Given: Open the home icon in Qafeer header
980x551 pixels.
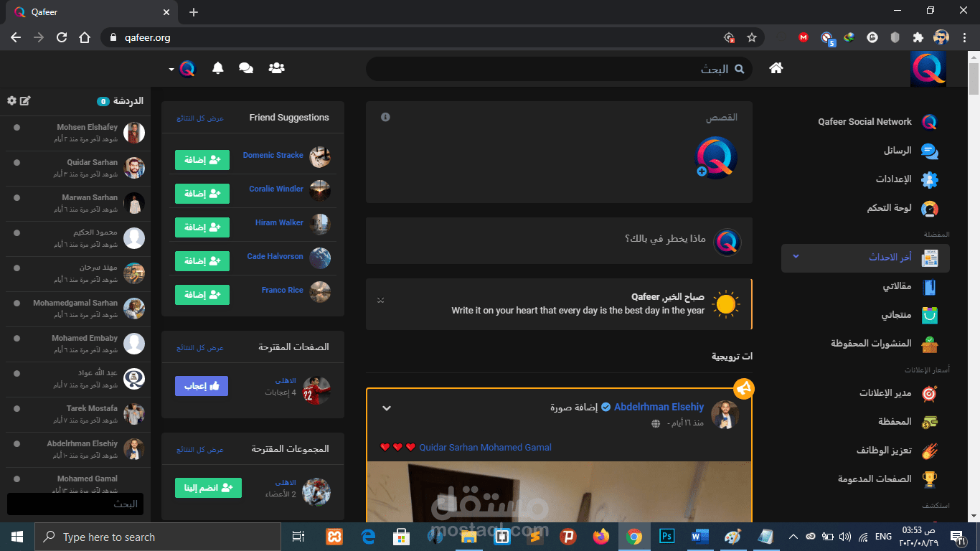Looking at the screenshot, I should (x=776, y=68).
